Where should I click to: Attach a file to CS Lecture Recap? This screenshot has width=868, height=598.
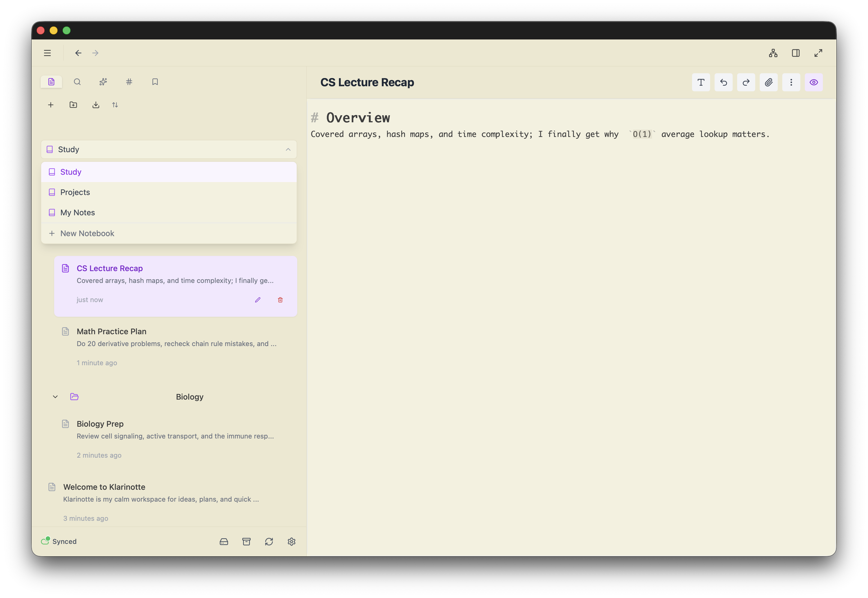768,82
